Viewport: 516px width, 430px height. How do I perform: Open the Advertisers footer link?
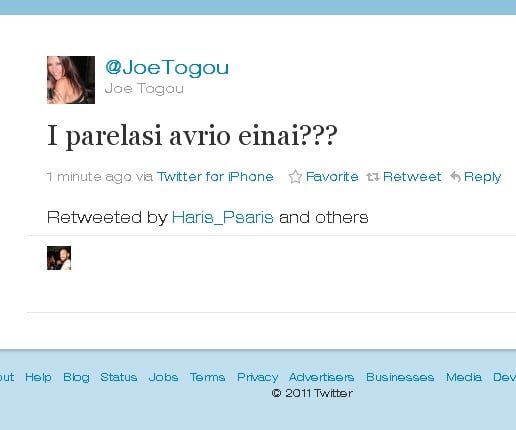coord(322,377)
